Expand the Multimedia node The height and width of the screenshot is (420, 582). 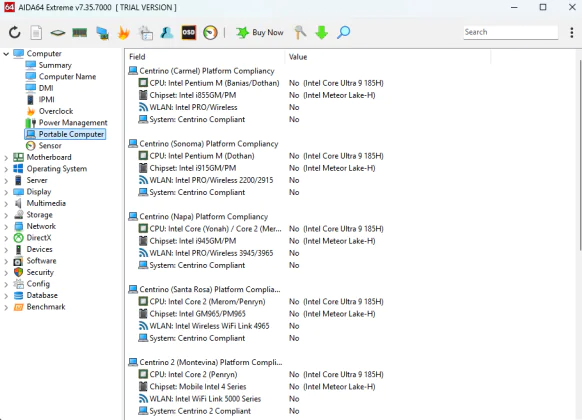point(6,204)
